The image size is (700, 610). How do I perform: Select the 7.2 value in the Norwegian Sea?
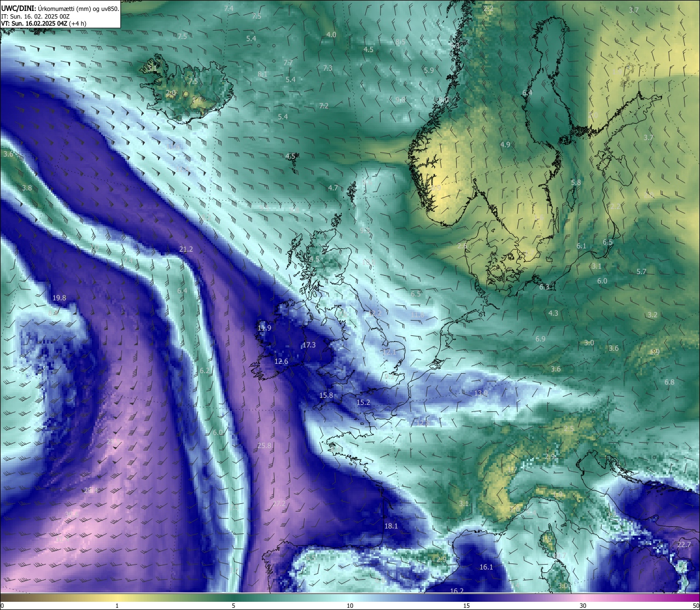pos(324,106)
